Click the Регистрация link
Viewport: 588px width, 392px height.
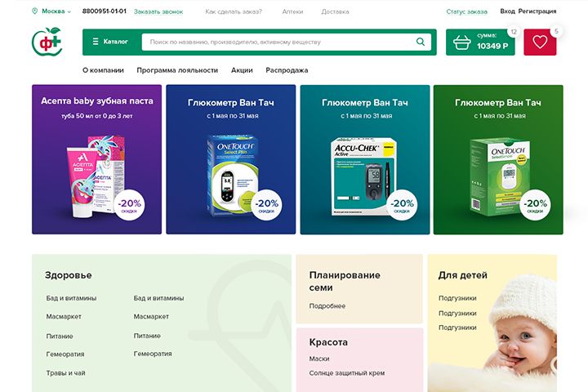537,11
